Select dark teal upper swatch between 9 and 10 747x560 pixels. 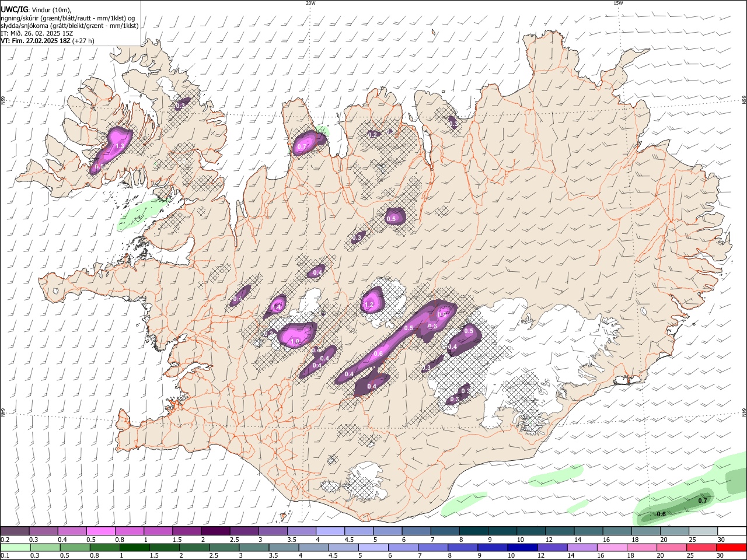click(x=502, y=531)
